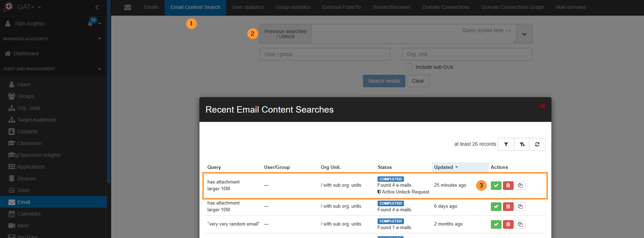Open Groups in the sidebar
This screenshot has height=238, width=644.
(53, 96)
